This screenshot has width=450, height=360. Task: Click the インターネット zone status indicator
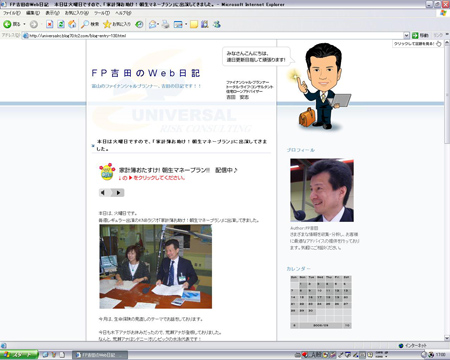(412, 346)
